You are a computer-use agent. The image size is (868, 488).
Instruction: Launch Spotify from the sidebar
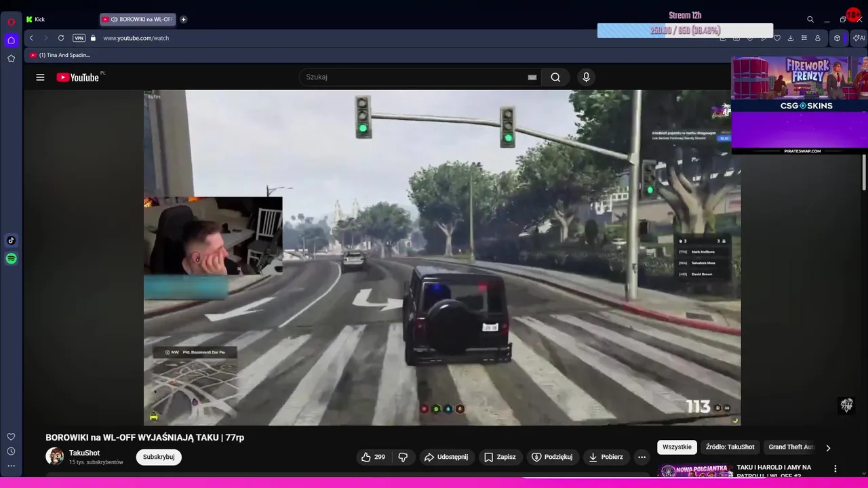pos(11,258)
